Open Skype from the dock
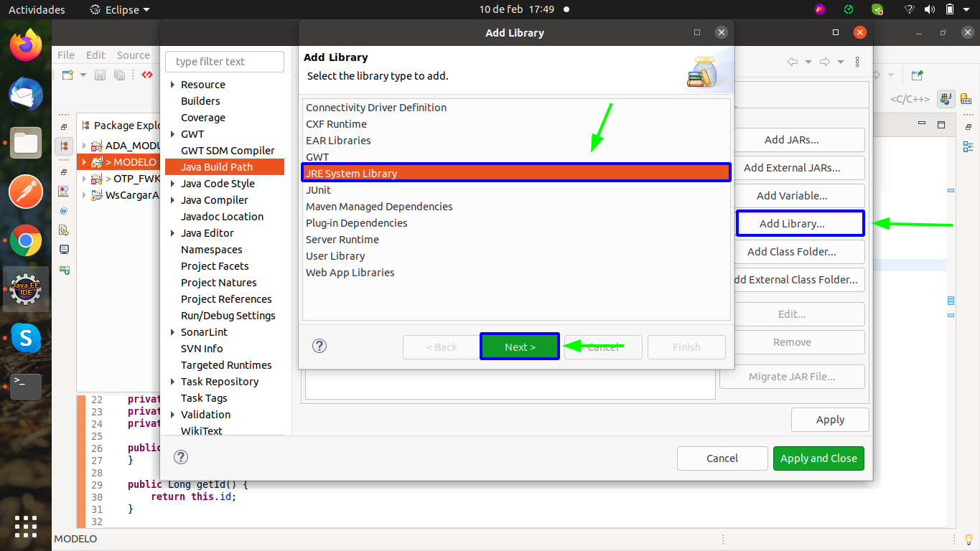Image resolution: width=980 pixels, height=551 pixels. point(26,338)
